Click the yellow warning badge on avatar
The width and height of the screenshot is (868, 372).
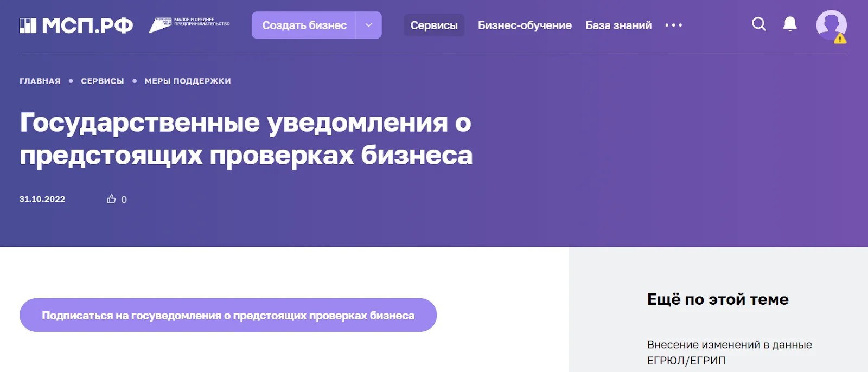[x=840, y=39]
